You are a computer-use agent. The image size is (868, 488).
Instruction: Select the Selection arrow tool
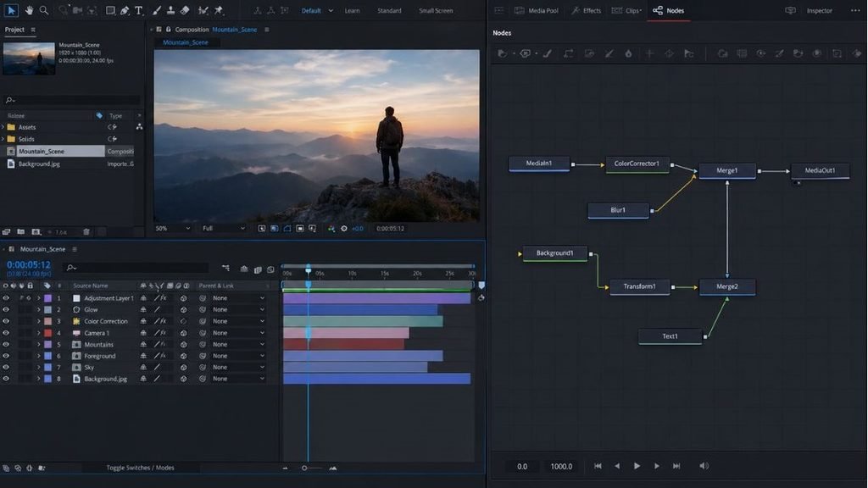point(11,10)
